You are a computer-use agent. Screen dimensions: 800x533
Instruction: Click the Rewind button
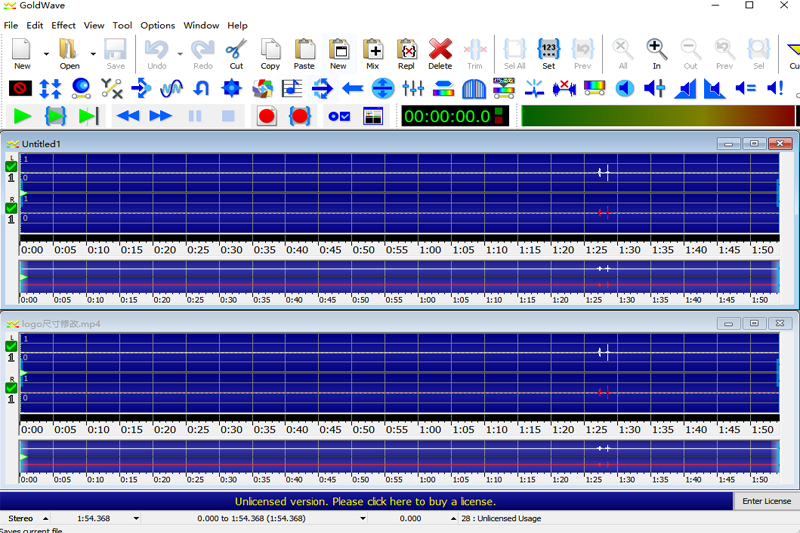128,116
